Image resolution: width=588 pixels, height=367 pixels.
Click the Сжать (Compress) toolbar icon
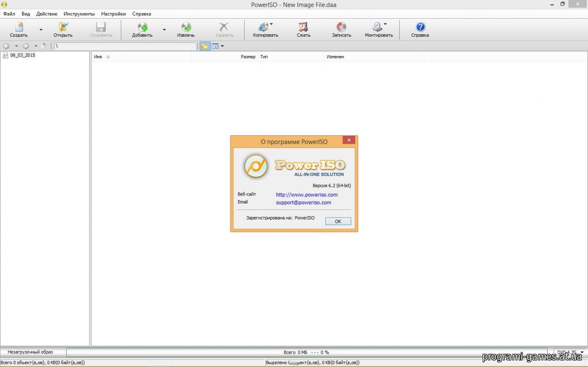click(303, 30)
